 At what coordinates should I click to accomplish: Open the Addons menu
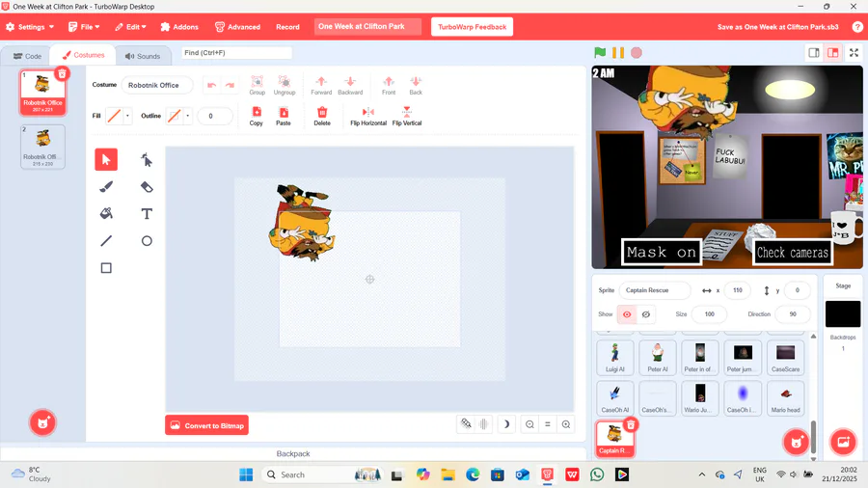coord(179,27)
